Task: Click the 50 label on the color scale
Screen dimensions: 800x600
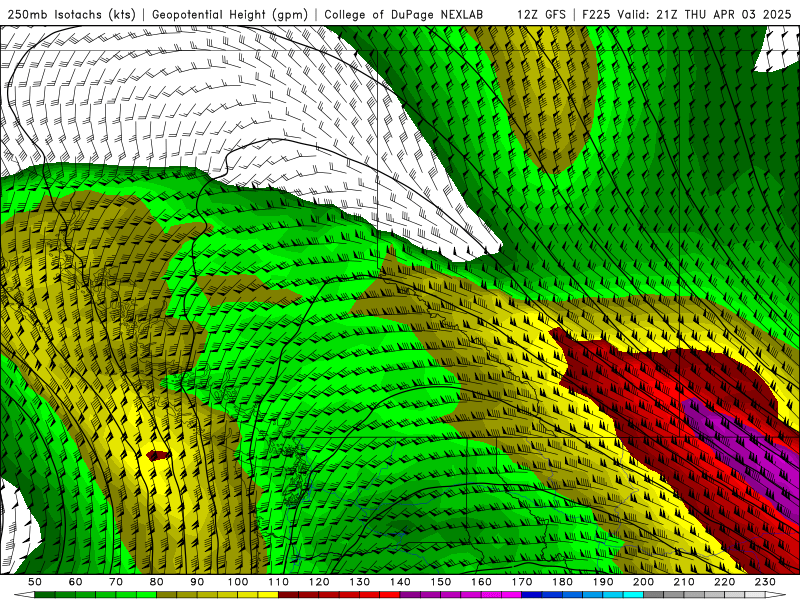Action: pyautogui.click(x=35, y=582)
